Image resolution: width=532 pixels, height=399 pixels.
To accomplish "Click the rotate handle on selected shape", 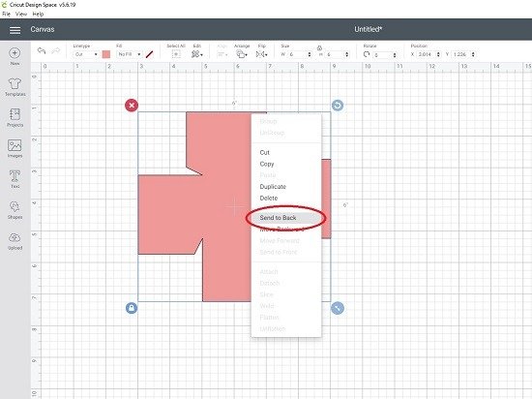I will 338,106.
